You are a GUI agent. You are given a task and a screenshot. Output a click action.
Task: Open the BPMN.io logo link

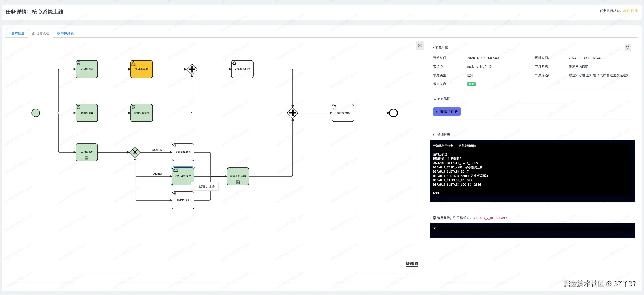[412, 264]
